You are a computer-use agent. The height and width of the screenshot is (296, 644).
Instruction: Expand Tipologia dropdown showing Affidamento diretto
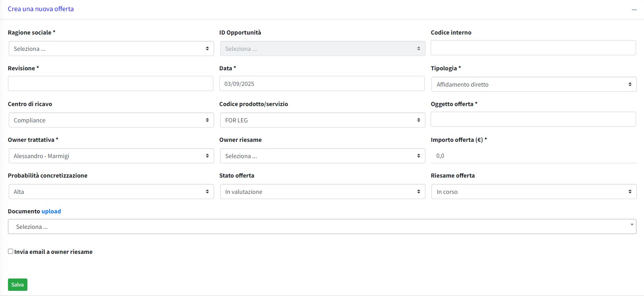(534, 84)
